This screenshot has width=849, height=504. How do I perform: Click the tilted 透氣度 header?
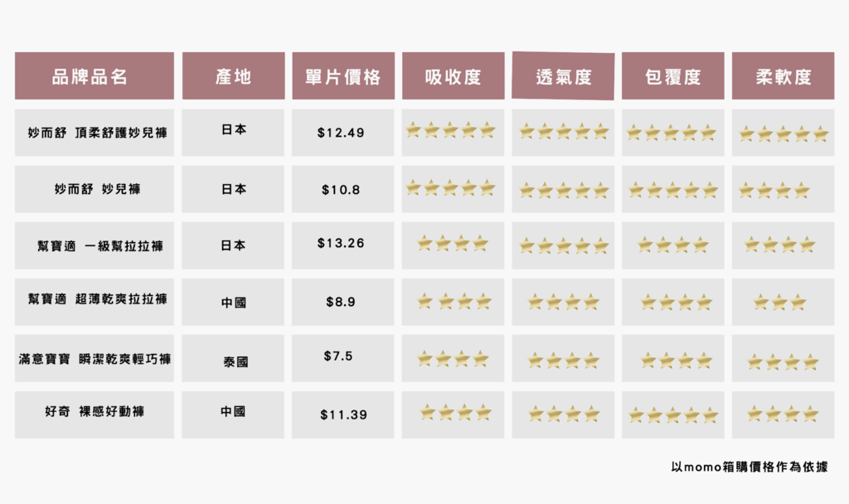click(x=563, y=76)
